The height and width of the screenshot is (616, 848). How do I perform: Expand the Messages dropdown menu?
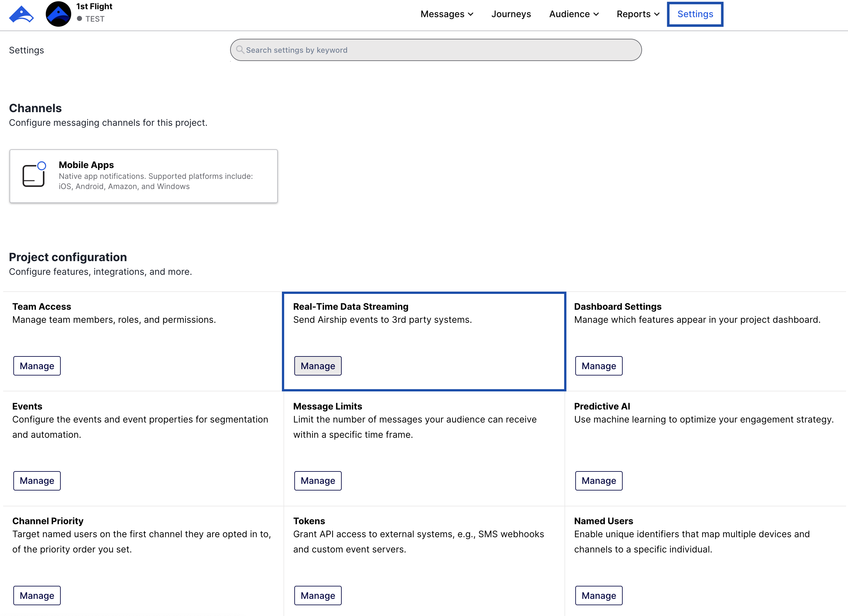pyautogui.click(x=447, y=14)
